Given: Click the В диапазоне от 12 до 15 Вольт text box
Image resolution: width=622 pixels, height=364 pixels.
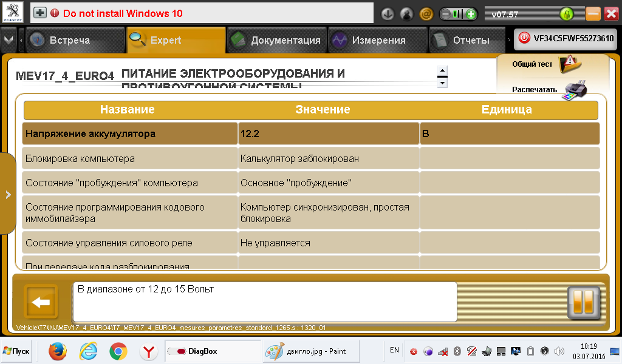Looking at the screenshot, I should (265, 302).
